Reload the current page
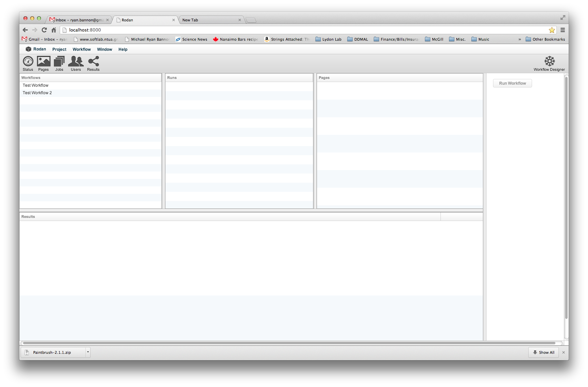Viewport: 588px width, 387px height. point(44,30)
